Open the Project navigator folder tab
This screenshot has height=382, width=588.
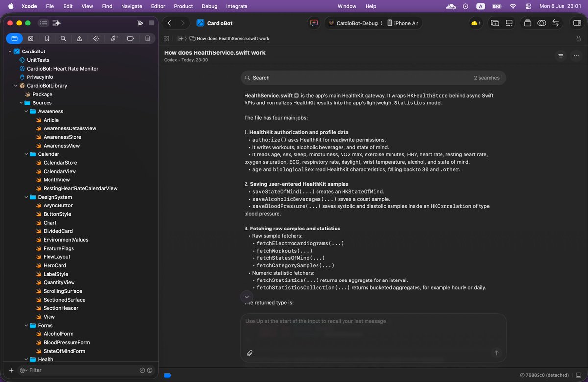coord(14,38)
